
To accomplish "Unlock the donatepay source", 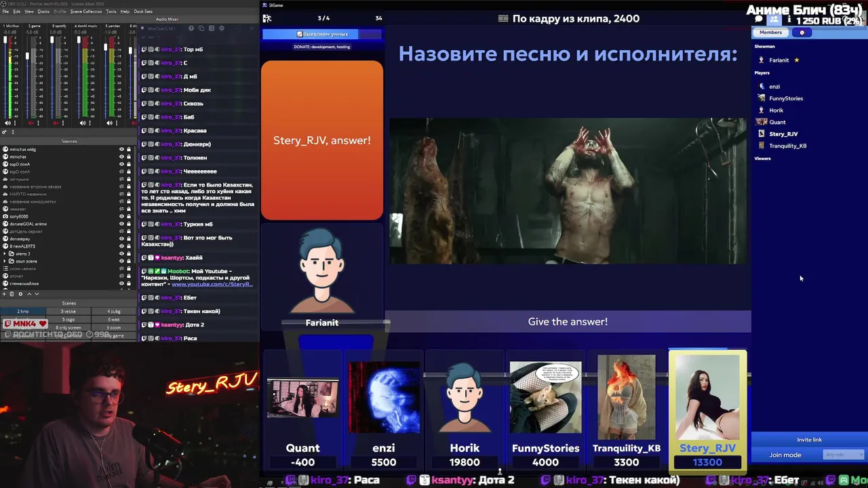I will (x=129, y=239).
